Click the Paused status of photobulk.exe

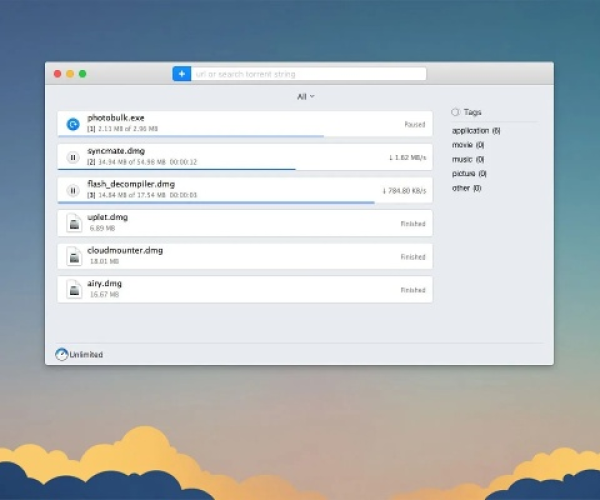point(414,125)
